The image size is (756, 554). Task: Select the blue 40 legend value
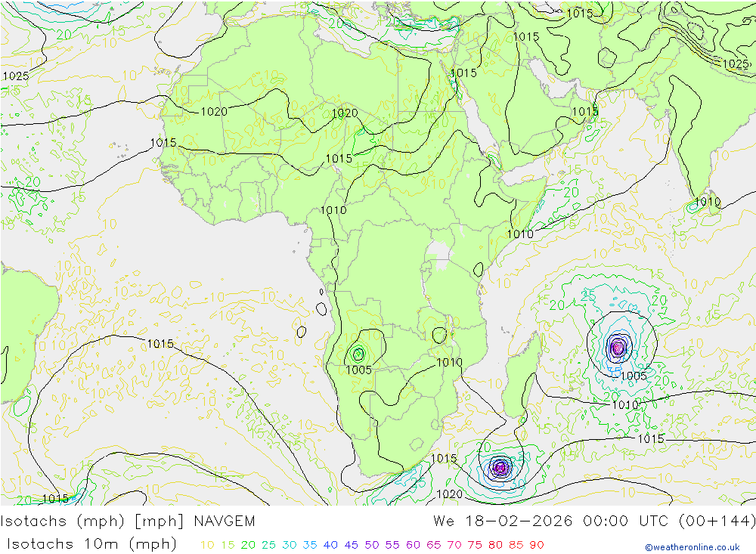click(331, 545)
